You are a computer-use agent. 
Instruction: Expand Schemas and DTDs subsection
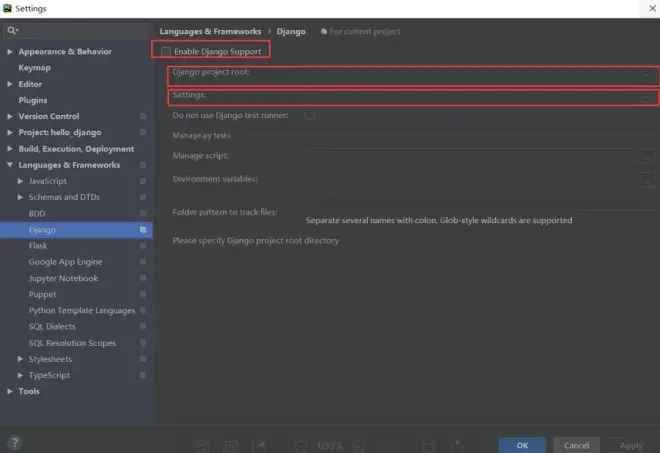click(x=20, y=197)
